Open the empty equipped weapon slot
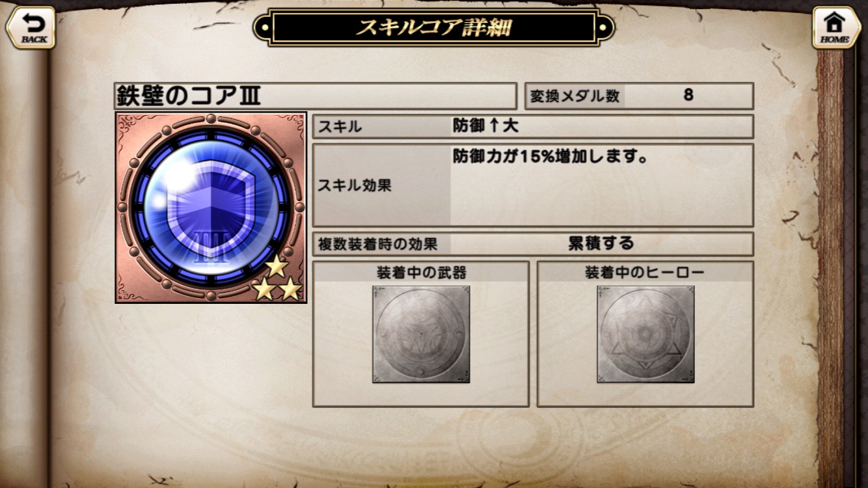868x488 pixels. [421, 334]
